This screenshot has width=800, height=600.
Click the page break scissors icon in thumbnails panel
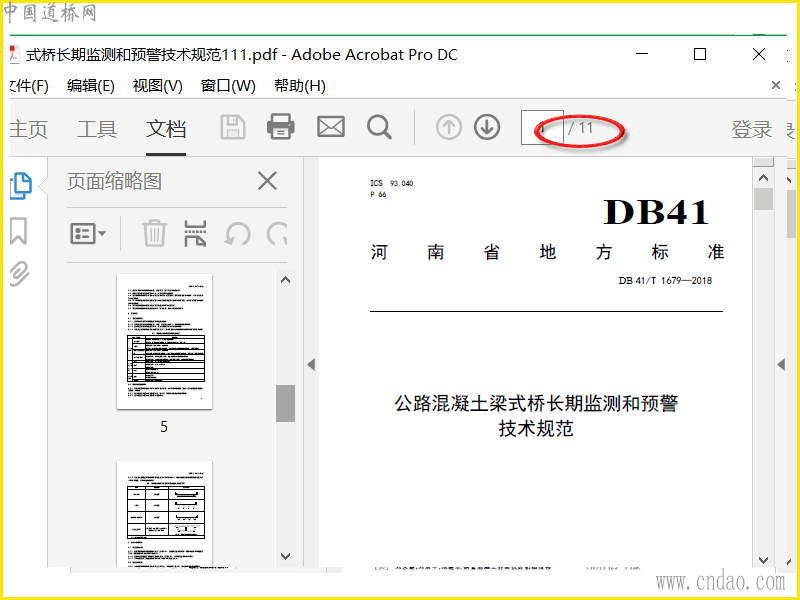[x=195, y=234]
